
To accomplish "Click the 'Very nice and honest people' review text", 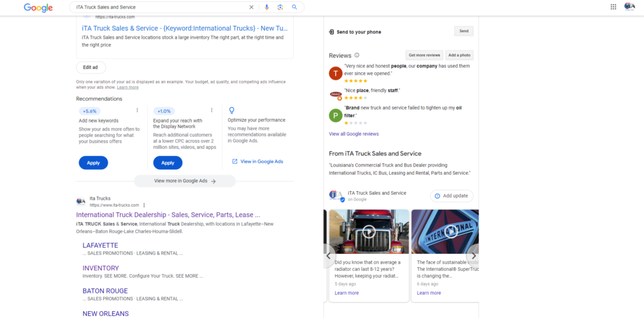I will point(407,69).
